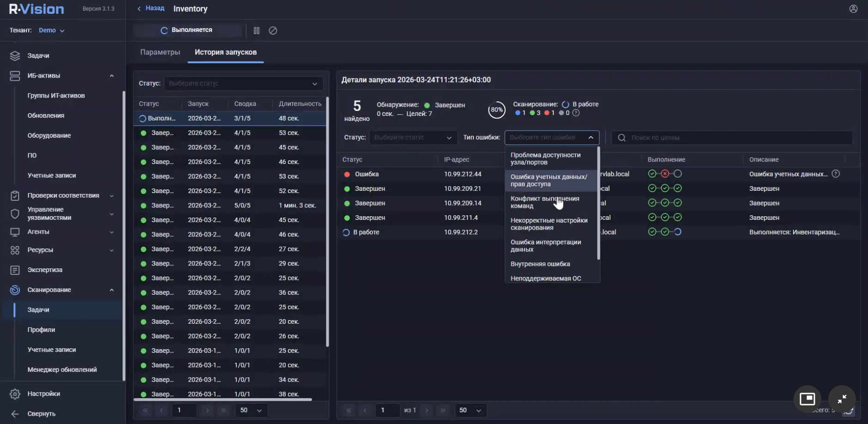Image resolution: width=868 pixels, height=424 pixels.
Task: Click the pause scan icon
Action: pos(257,30)
